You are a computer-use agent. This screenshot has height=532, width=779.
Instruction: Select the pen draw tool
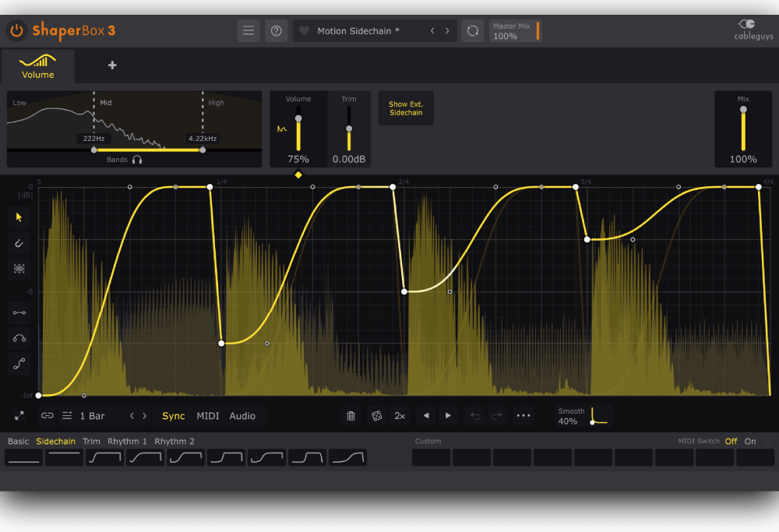[19, 243]
